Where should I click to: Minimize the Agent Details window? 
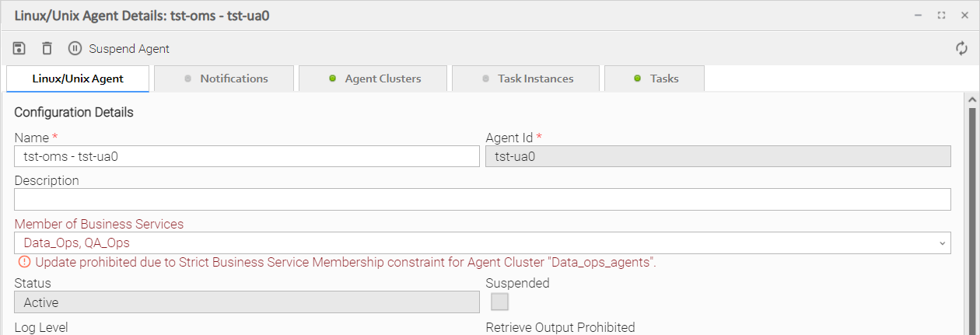point(919,15)
